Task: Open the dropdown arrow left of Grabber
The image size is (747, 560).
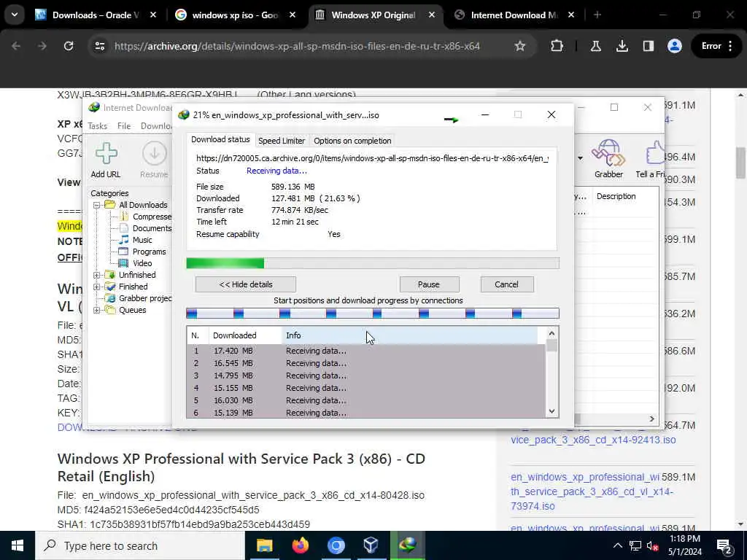Action: pyautogui.click(x=580, y=158)
